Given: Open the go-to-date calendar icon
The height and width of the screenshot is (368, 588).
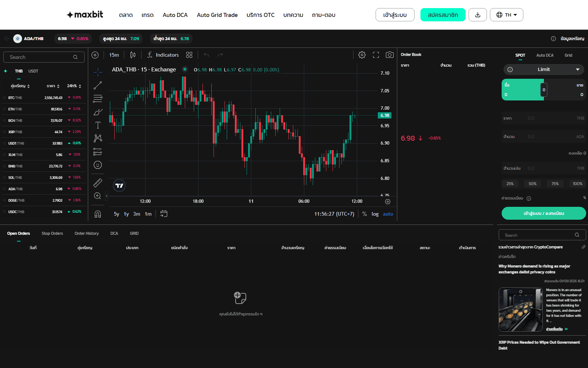Looking at the screenshot, I should tap(164, 214).
